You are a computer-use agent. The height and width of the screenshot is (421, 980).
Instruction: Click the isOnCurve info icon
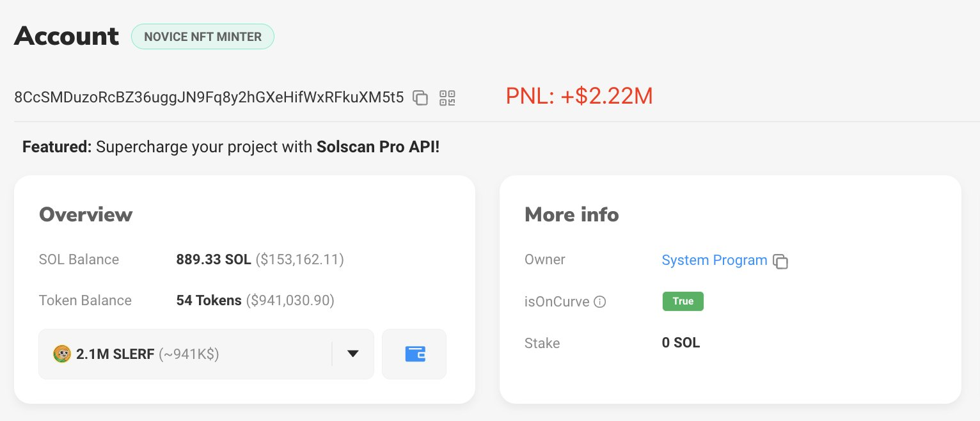[599, 301]
